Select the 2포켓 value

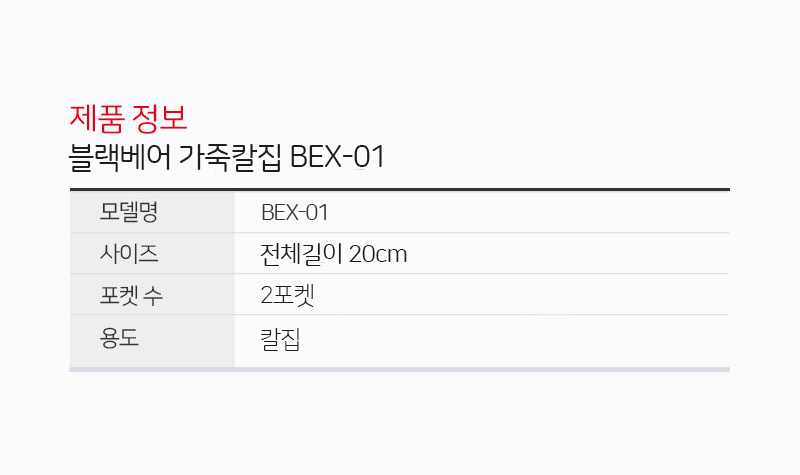point(287,295)
